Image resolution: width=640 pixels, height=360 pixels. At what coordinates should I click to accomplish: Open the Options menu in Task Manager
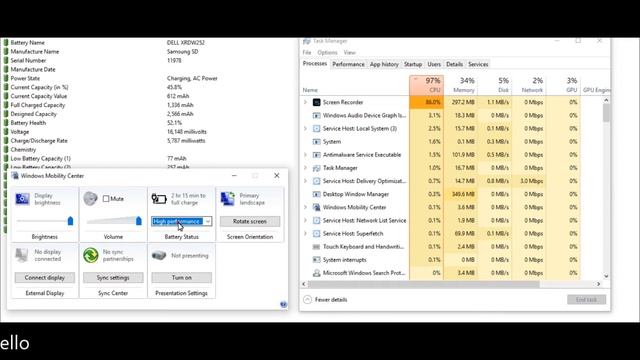point(327,53)
